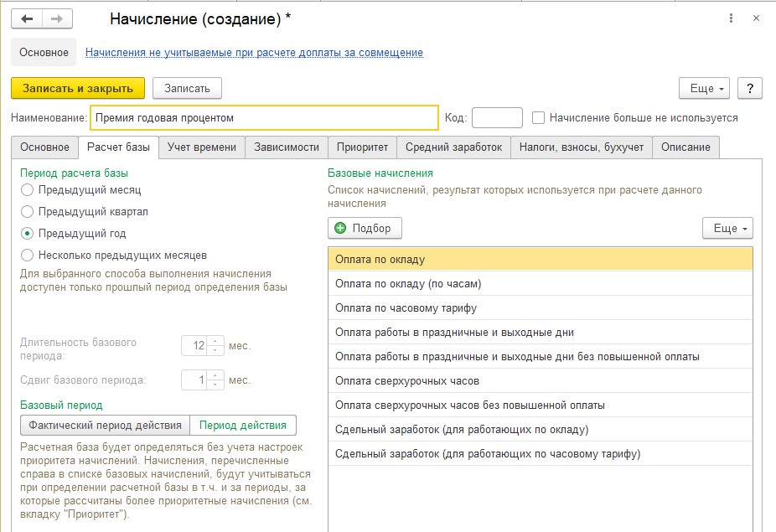Choose the Предыдущий квартал radio option
Image resolution: width=776 pixels, height=532 pixels.
point(27,212)
